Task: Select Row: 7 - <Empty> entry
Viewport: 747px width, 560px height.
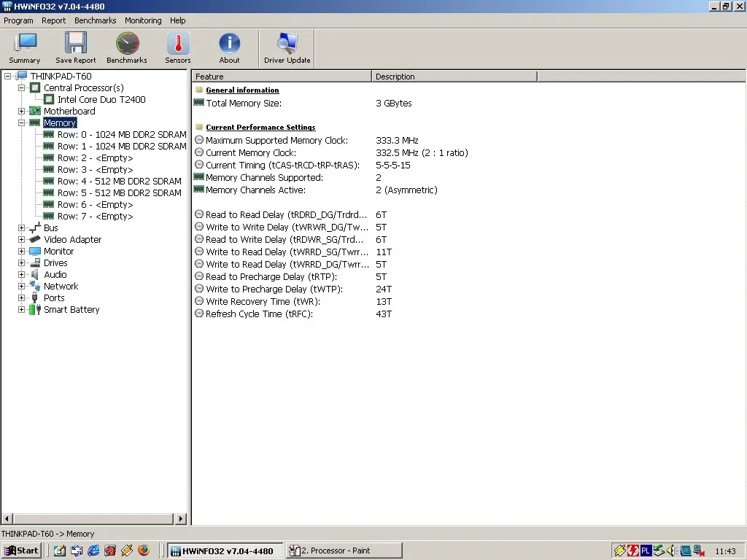Action: pos(96,216)
